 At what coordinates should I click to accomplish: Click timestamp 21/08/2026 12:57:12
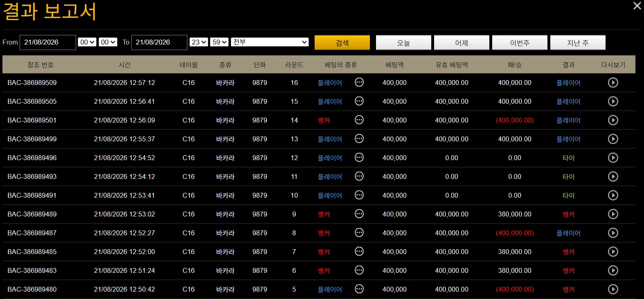pos(124,83)
